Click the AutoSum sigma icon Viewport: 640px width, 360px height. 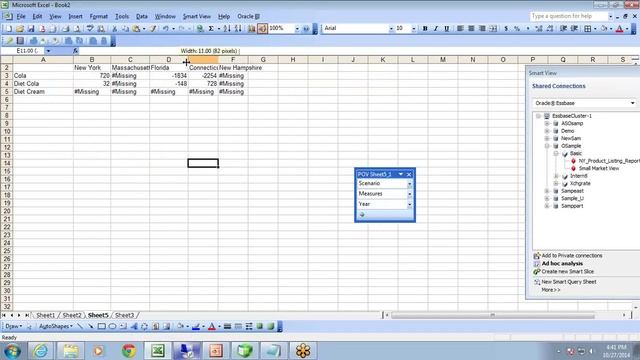point(211,29)
